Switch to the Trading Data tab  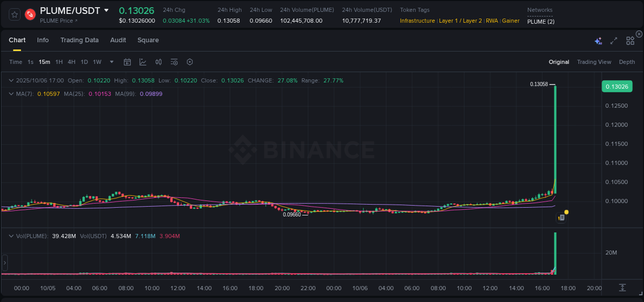click(x=79, y=40)
